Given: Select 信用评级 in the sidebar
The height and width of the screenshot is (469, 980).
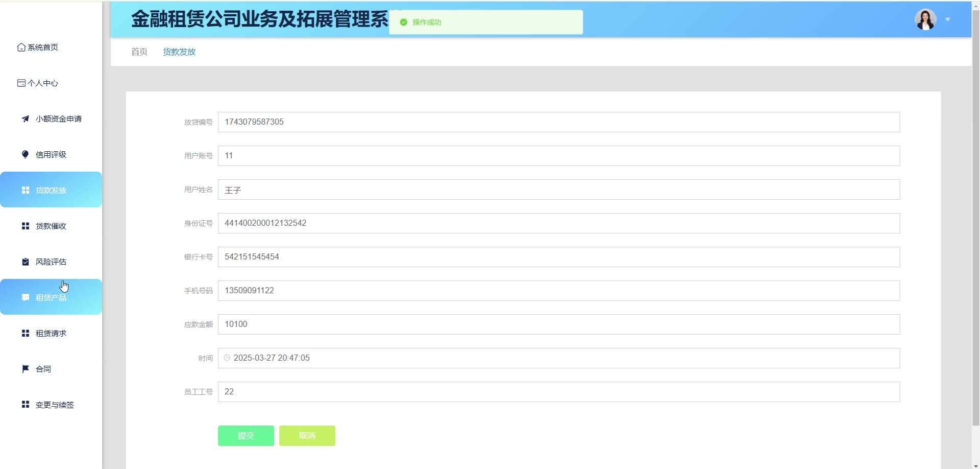Looking at the screenshot, I should (51, 155).
